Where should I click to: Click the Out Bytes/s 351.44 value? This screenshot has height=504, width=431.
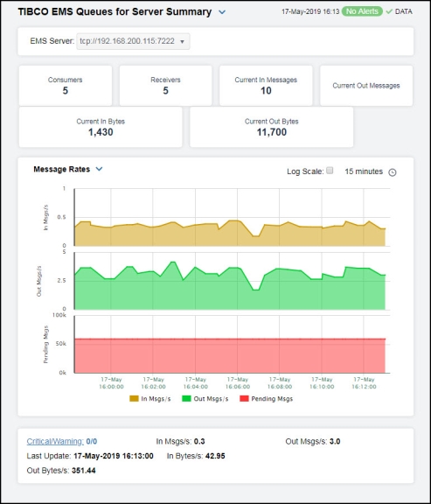[x=84, y=470]
